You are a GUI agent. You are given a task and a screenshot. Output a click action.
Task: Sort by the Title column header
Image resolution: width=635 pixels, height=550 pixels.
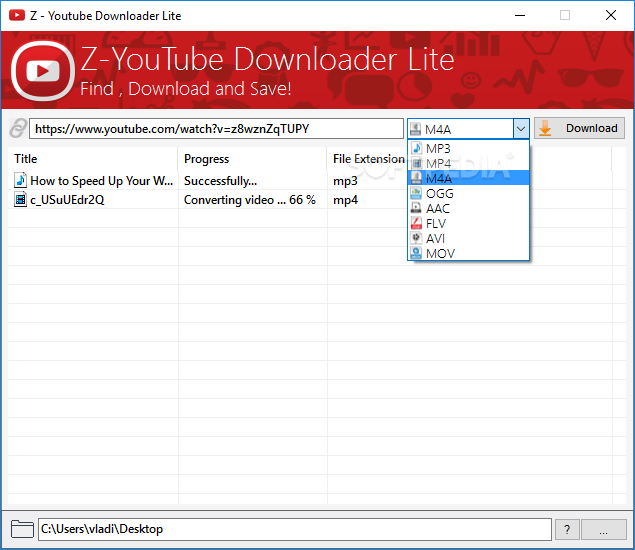pos(93,159)
